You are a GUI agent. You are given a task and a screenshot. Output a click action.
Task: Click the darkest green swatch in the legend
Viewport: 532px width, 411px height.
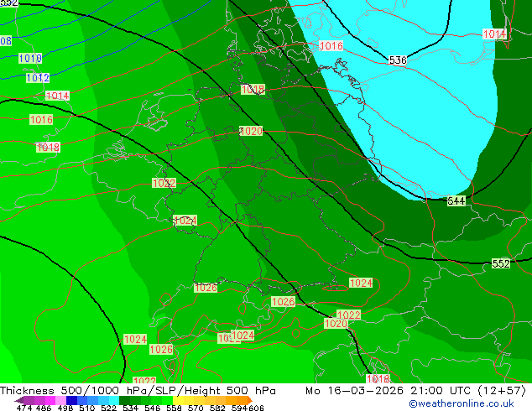(x=124, y=400)
